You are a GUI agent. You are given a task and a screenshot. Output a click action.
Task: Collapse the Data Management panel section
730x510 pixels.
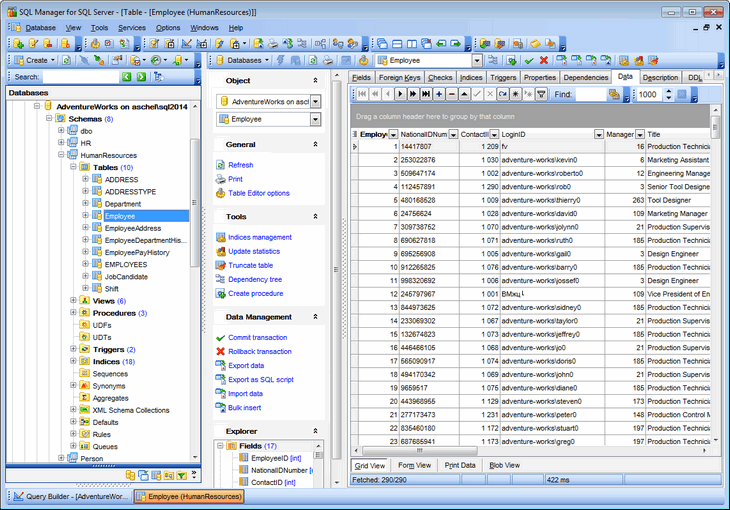tap(315, 317)
